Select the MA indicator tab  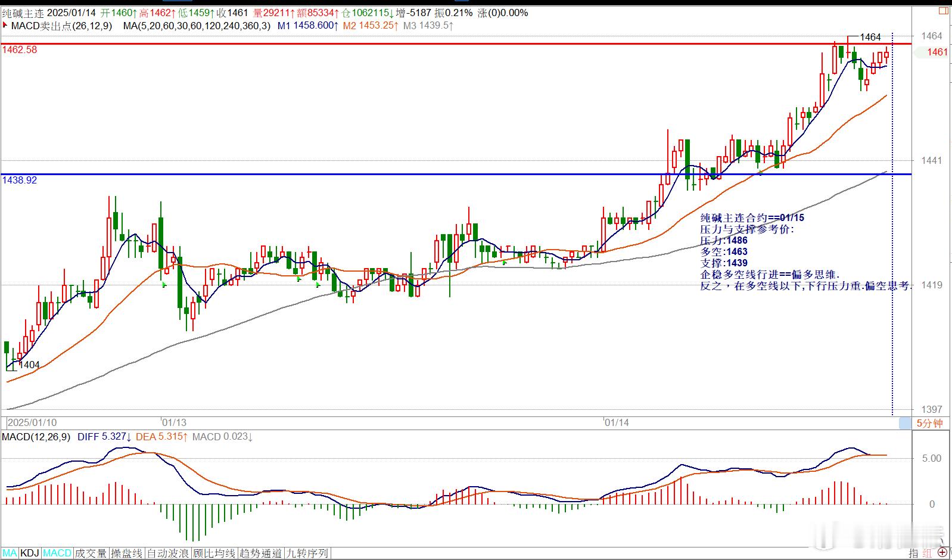[10, 553]
